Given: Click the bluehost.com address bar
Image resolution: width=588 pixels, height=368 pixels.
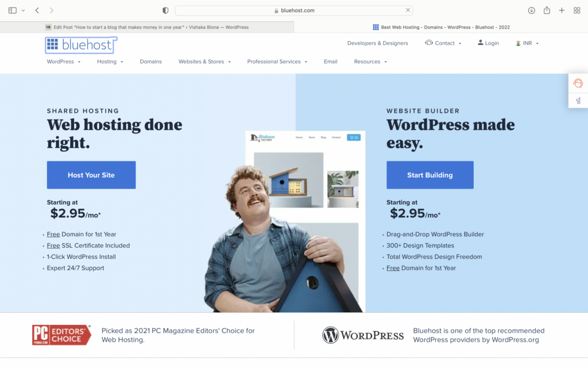Looking at the screenshot, I should click(x=293, y=10).
